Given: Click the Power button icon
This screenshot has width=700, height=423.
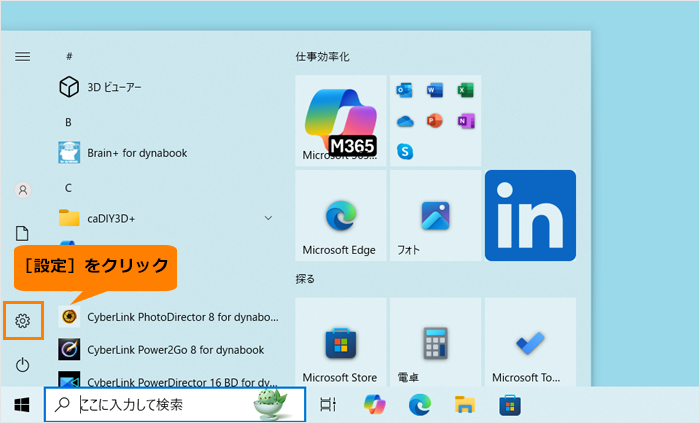Looking at the screenshot, I should 22,365.
